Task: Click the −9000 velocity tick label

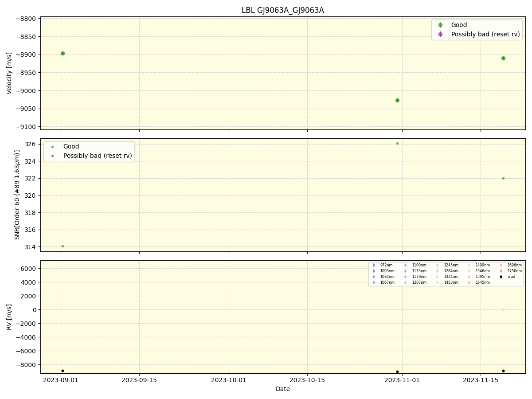Action: (x=26, y=91)
